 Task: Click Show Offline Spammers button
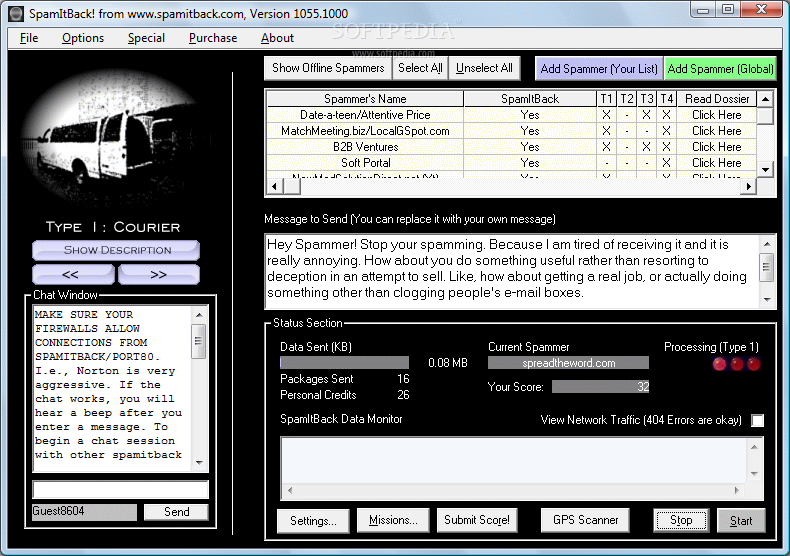(328, 68)
